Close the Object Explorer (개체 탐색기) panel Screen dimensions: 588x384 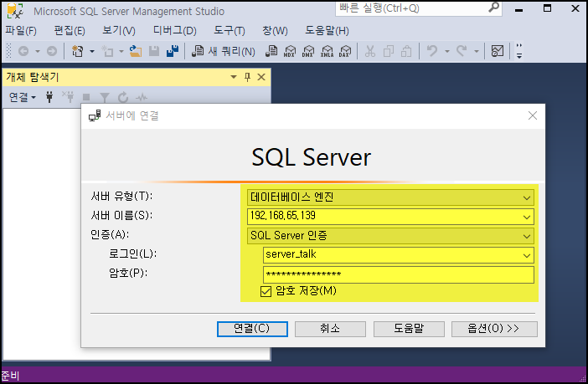tap(261, 77)
